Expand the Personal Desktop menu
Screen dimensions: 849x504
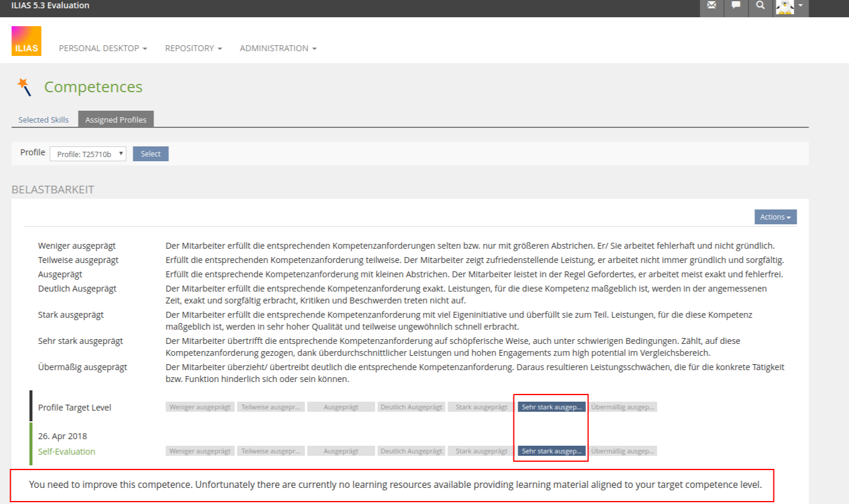coord(102,48)
